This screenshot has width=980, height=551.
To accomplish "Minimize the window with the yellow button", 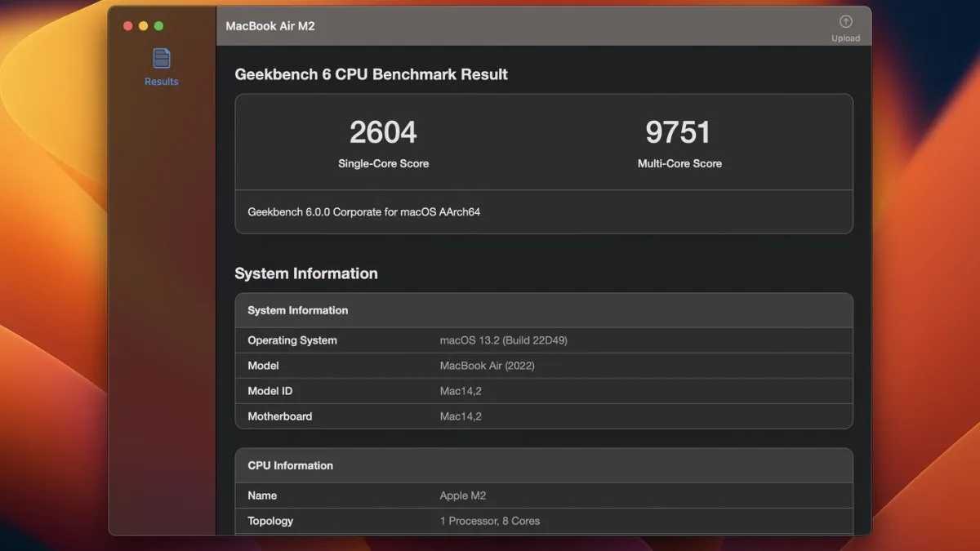I will (x=144, y=26).
